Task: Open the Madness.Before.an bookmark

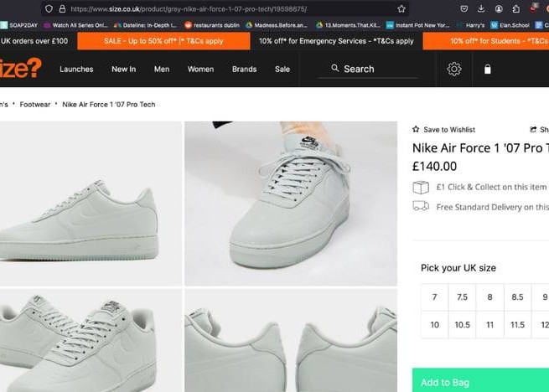Action: click(277, 25)
